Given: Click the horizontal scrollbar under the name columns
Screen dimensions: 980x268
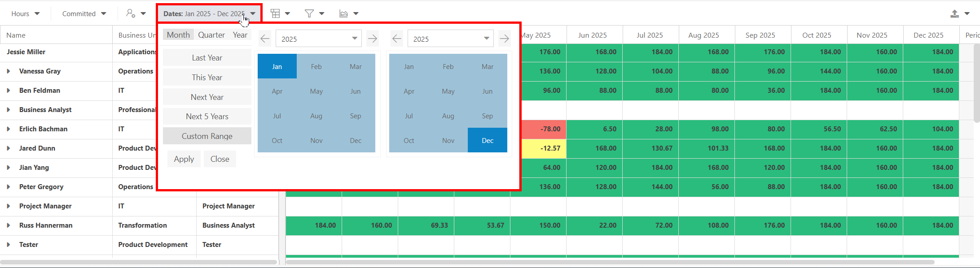Looking at the screenshot, I should [x=138, y=262].
